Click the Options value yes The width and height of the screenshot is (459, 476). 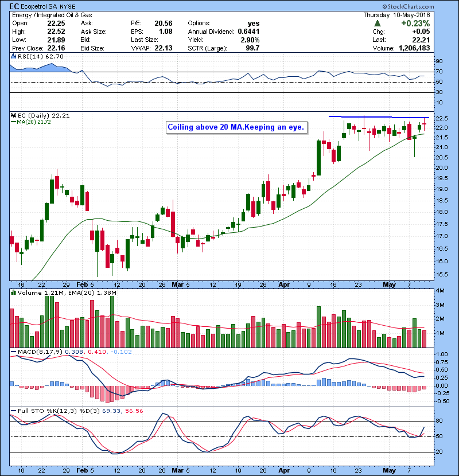254,24
